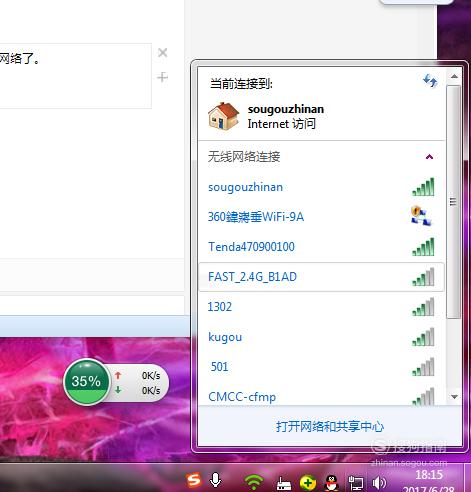This screenshot has width=471, height=492.
Task: Open the QQ penguin tray icon
Action: [332, 483]
